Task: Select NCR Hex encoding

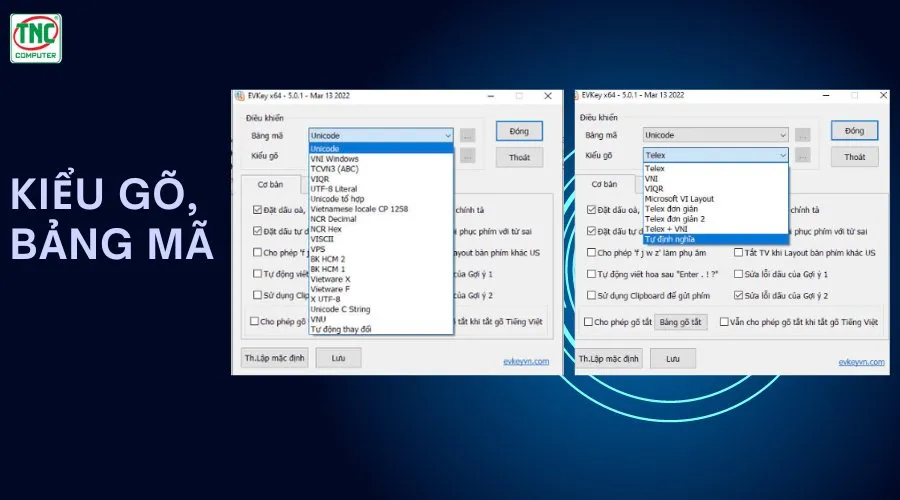Action: (x=381, y=229)
